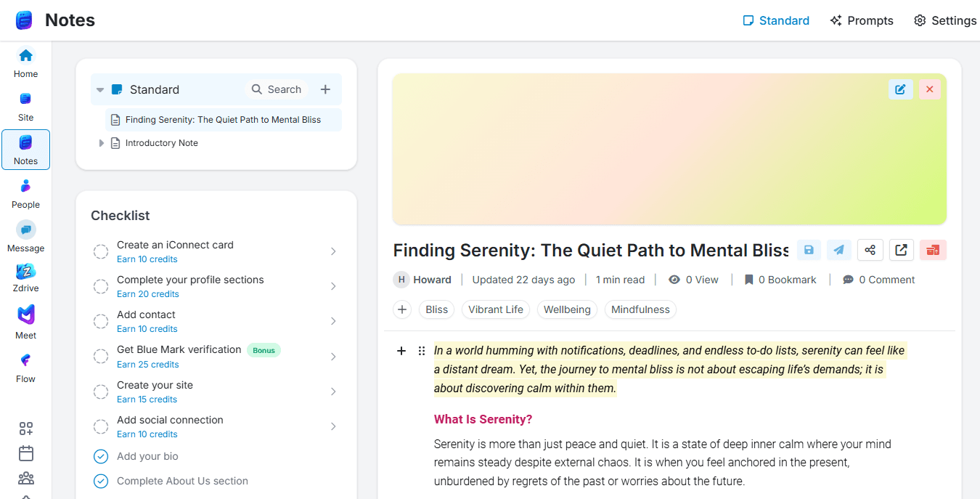The height and width of the screenshot is (499, 980).
Task: Remove cover with red X icon
Action: (929, 89)
